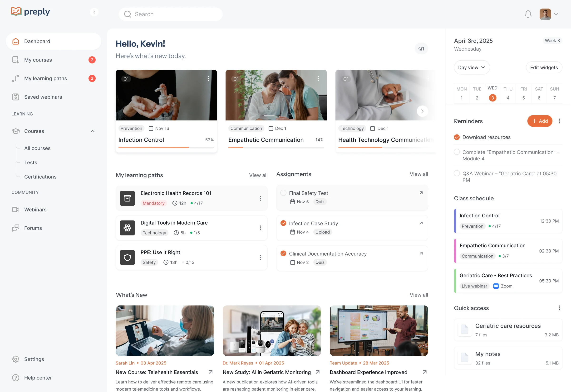Click the Add reminder button

[540, 121]
